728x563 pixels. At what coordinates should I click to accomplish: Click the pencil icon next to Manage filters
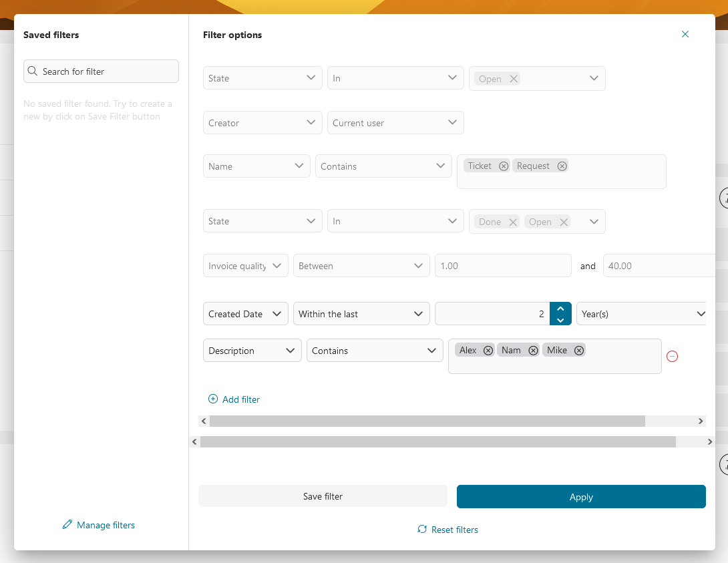[x=67, y=524]
